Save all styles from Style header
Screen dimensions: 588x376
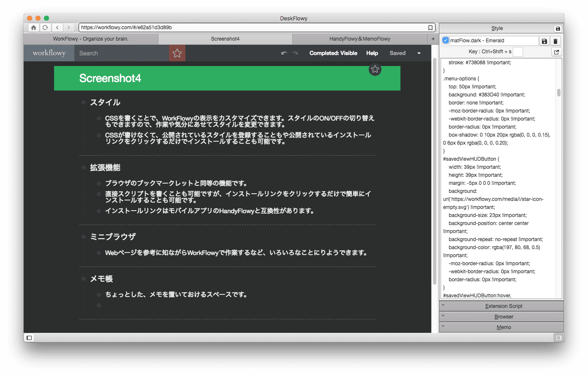tap(558, 28)
